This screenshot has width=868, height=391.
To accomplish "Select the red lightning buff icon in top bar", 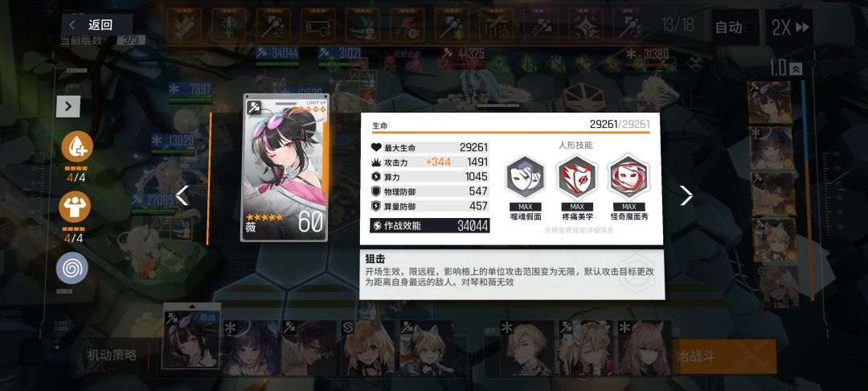I will [407, 25].
